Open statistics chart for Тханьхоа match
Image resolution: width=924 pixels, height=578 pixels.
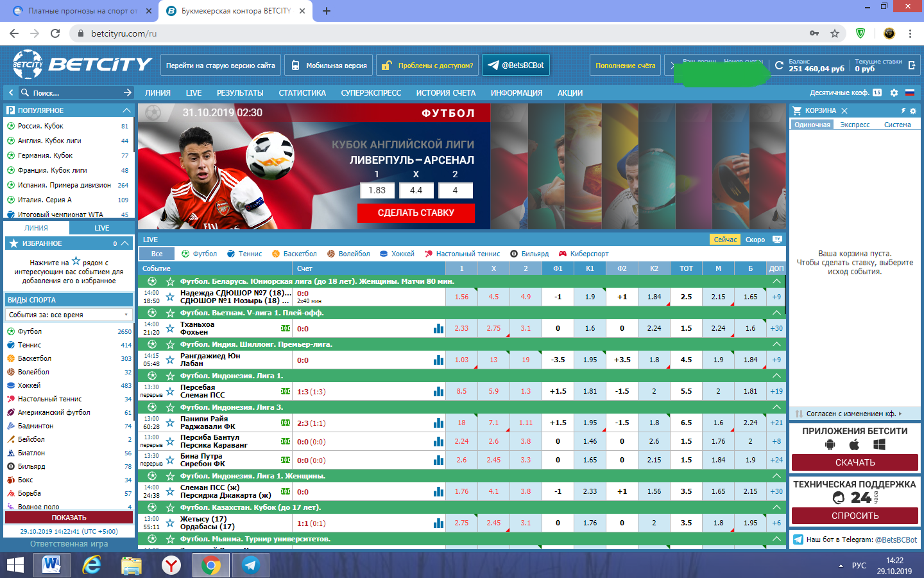(x=438, y=328)
